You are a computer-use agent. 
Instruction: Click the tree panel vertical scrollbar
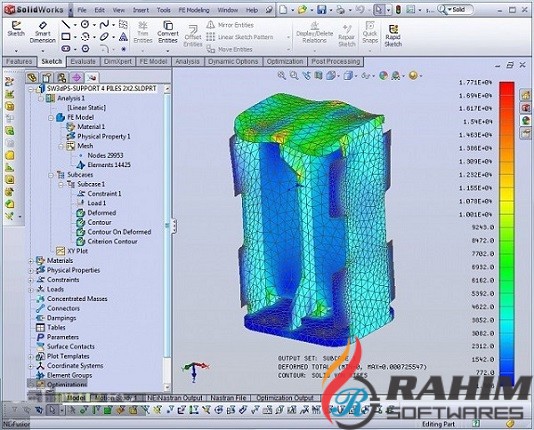[167, 238]
